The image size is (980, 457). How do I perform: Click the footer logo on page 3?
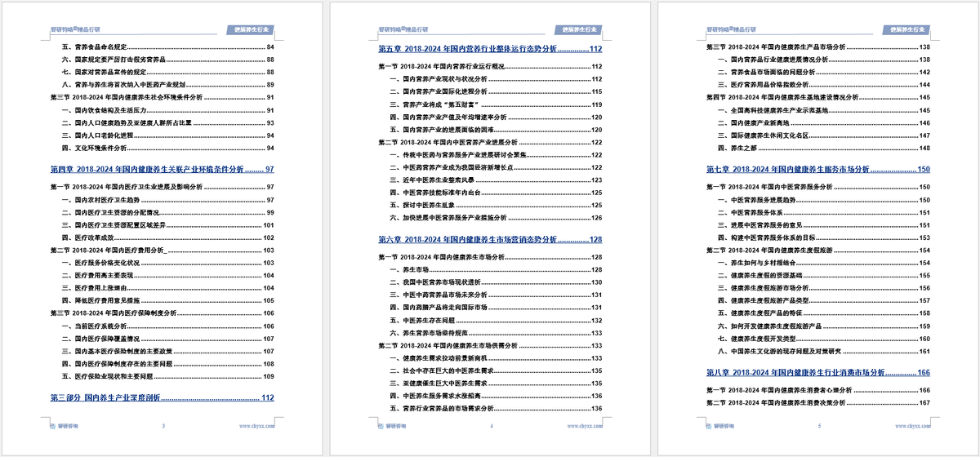(65, 426)
